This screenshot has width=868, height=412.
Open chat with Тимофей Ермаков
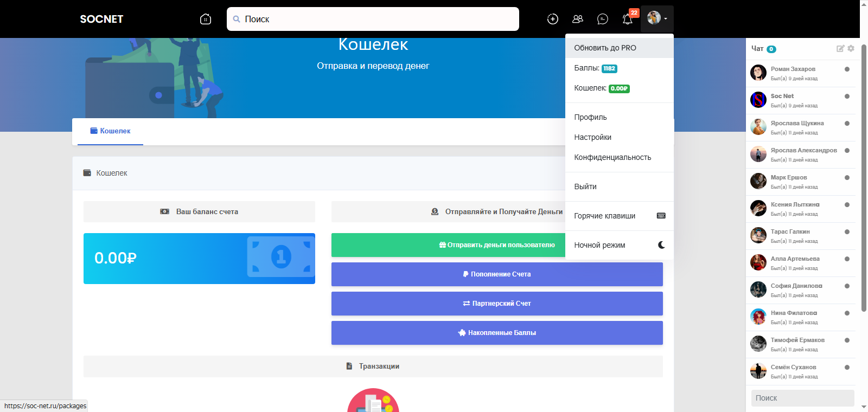[x=801, y=344]
